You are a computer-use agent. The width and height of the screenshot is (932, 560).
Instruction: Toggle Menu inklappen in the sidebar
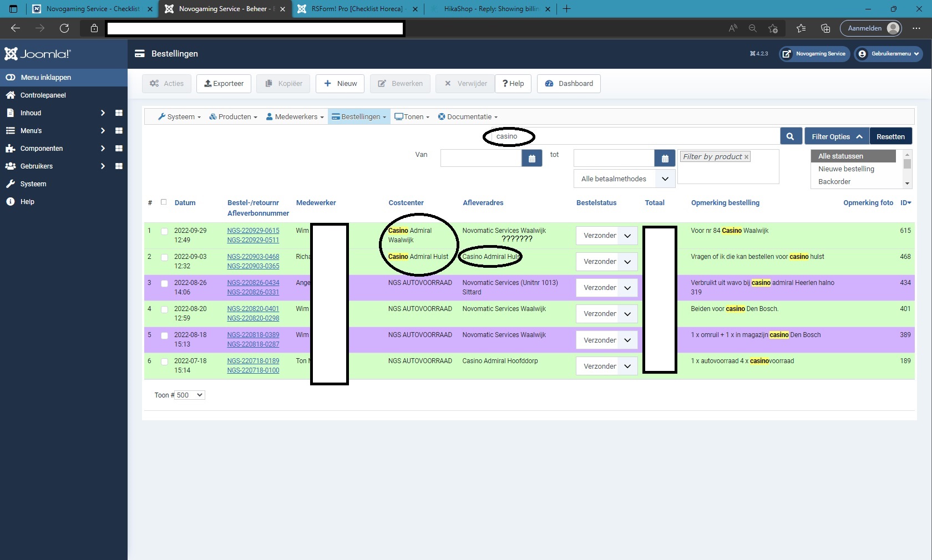pos(64,78)
